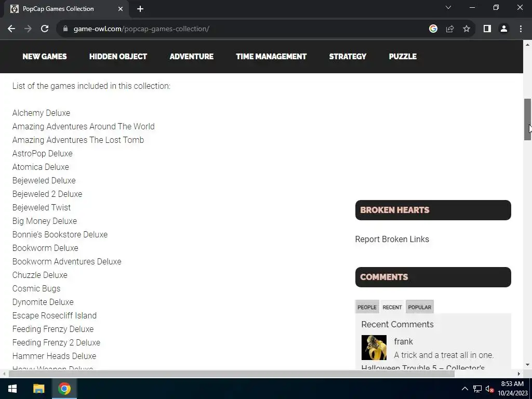
Task: Click Bookworm Adventures Deluxe entry
Action: 66,262
